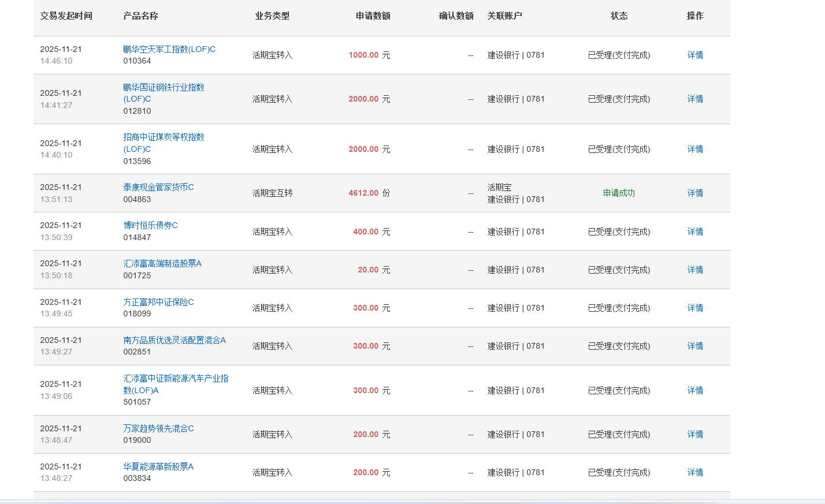The image size is (825, 504).
Task: Open fund link 华夏能源革新股票A
Action: tap(158, 466)
